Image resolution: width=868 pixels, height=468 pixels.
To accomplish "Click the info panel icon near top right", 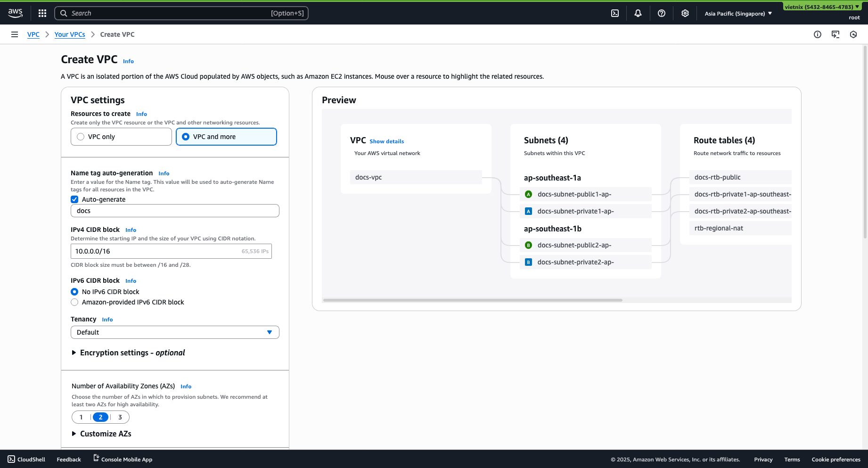I will tap(818, 34).
